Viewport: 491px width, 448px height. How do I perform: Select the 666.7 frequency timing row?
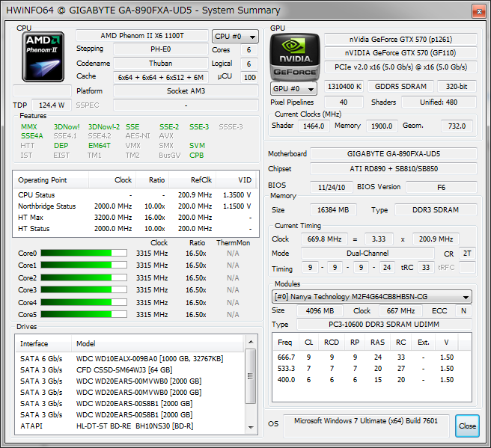click(x=372, y=357)
